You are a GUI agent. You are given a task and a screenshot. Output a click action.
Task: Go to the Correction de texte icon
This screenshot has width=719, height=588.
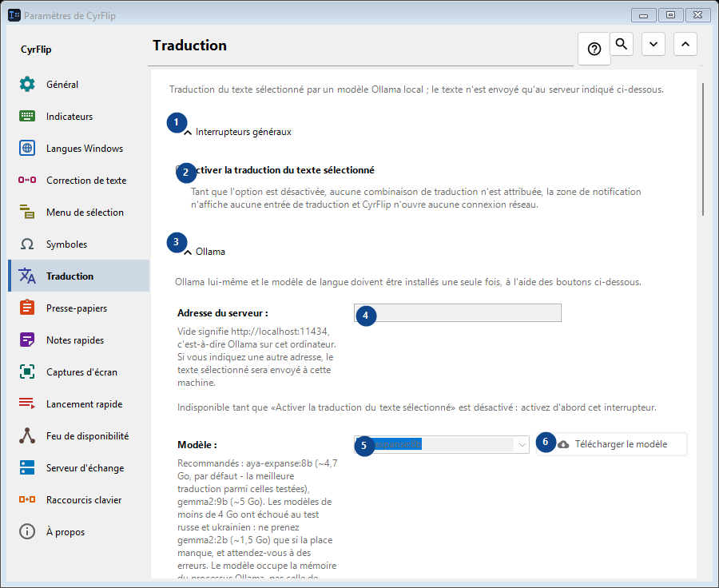(x=27, y=181)
